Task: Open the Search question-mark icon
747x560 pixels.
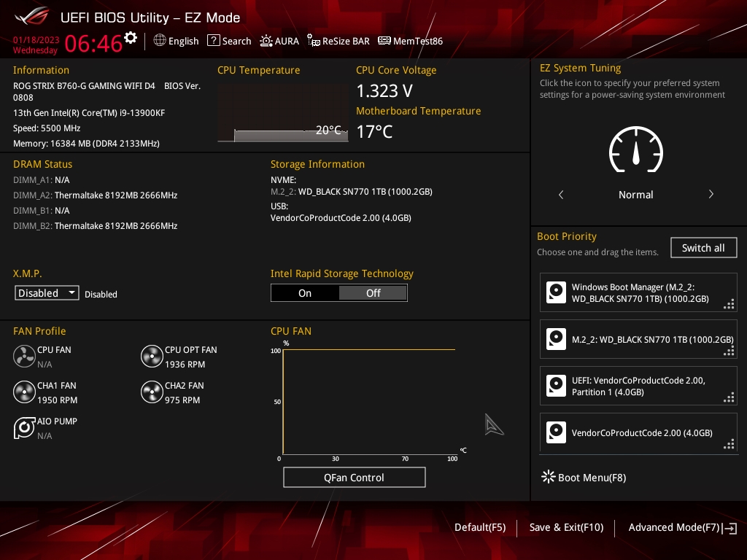Action: 214,41
